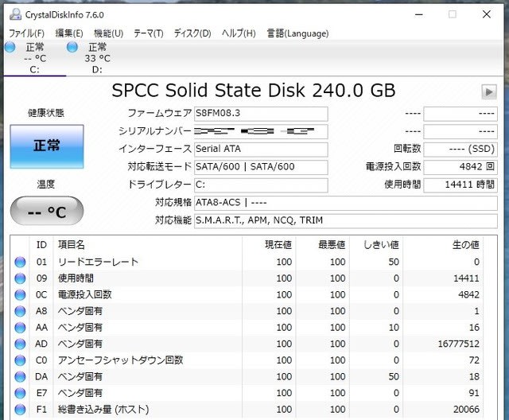The width and height of the screenshot is (509, 420).
Task: Click the -- °C temperature button
Action: tap(47, 211)
